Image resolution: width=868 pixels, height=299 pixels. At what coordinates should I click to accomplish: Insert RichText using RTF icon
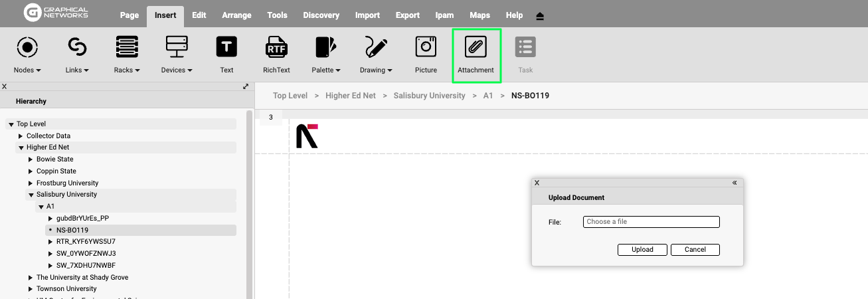(276, 47)
